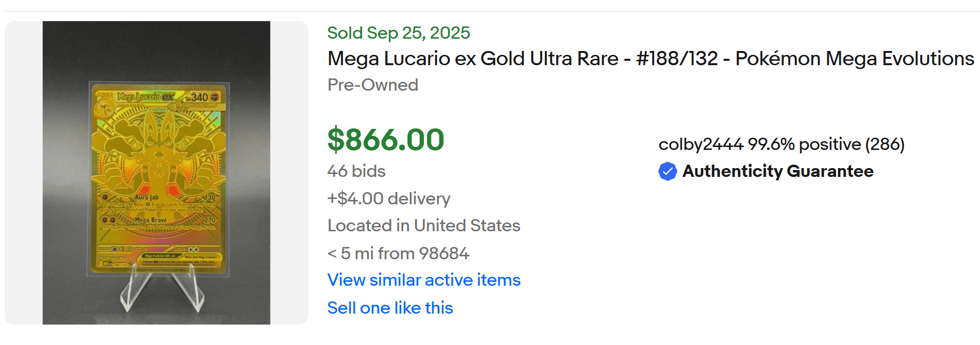Click the < 5 mi from 98684 distance
The height and width of the screenshot is (345, 980).
click(398, 253)
